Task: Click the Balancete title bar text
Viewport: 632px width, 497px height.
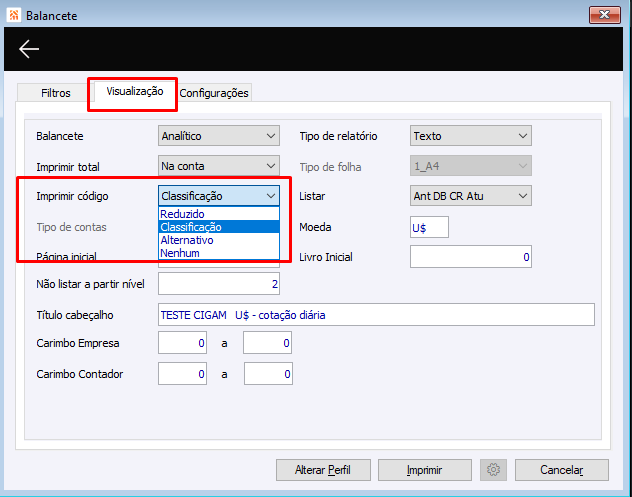Action: coord(52,16)
